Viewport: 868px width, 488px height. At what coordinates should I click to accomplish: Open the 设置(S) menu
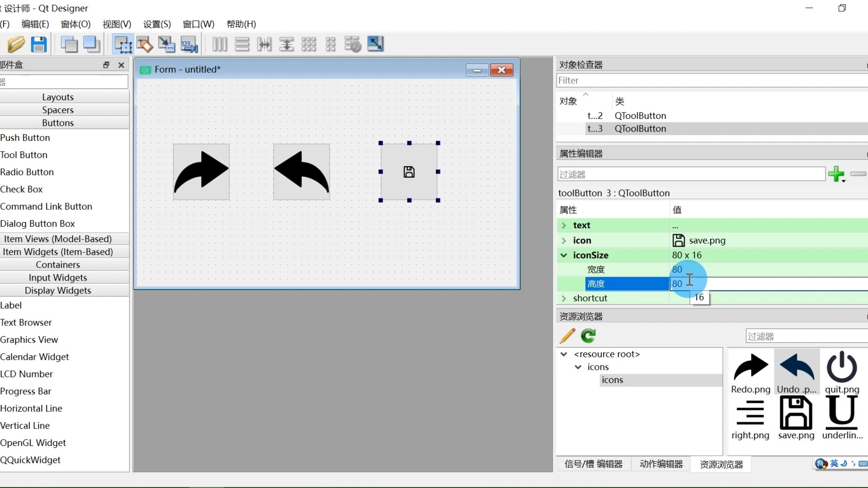click(157, 24)
